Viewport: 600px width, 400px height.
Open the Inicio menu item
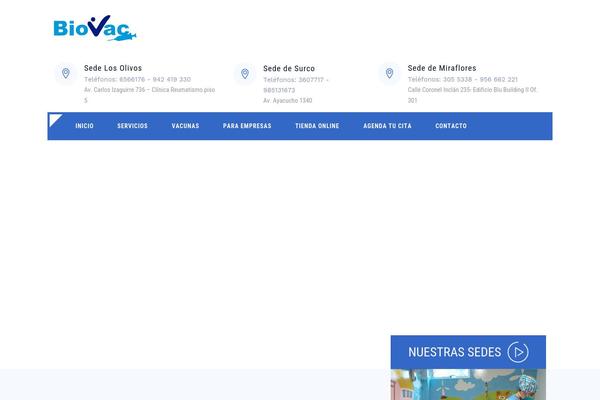click(84, 126)
